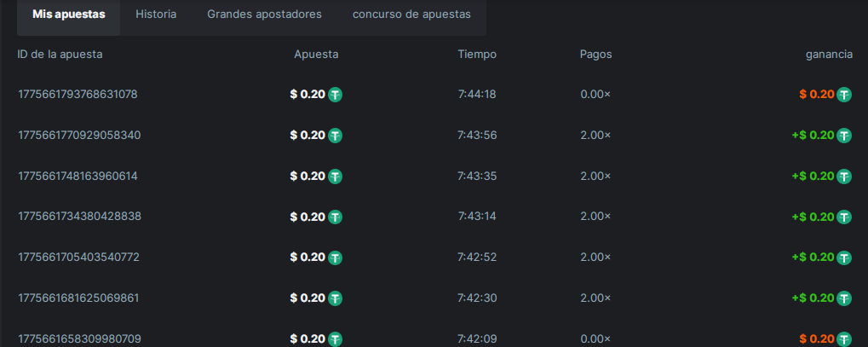Image resolution: width=868 pixels, height=347 pixels.
Task: Click the Tiempo column header
Action: [477, 55]
